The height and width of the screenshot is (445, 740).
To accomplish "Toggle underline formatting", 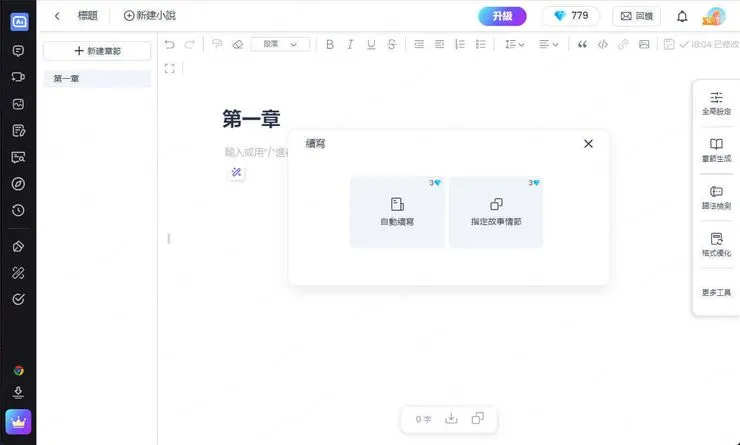I will coord(371,44).
